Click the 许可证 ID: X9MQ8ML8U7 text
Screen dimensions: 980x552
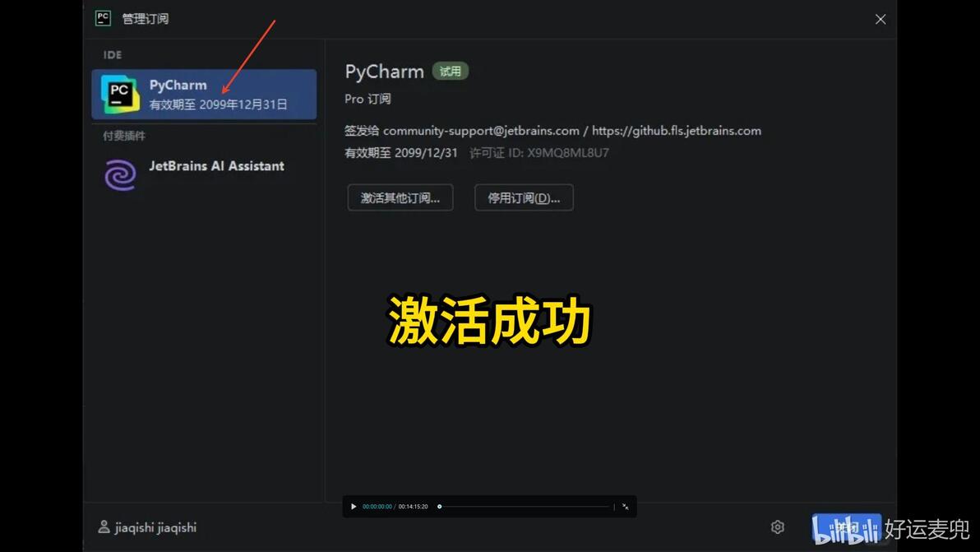pyautogui.click(x=539, y=152)
